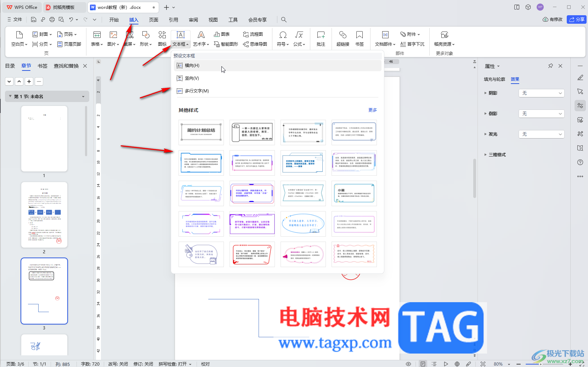The height and width of the screenshot is (367, 588).
Task: Select Multi-line text option
Action: click(x=278, y=91)
